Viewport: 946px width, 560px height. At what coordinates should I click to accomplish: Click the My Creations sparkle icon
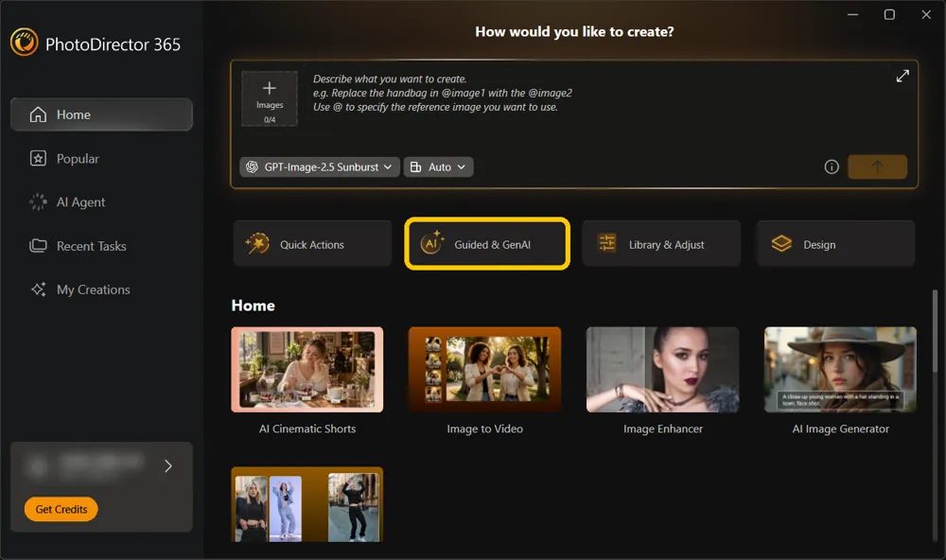point(38,289)
